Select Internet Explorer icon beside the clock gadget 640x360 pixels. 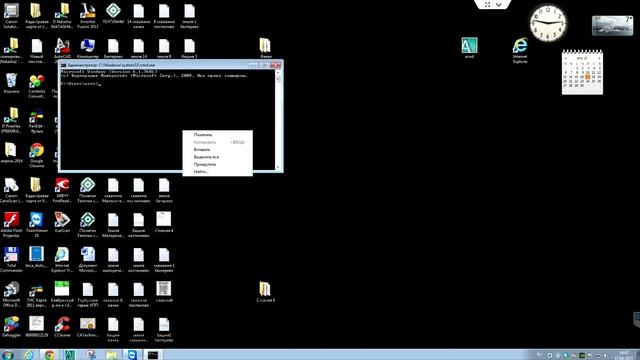click(x=520, y=51)
